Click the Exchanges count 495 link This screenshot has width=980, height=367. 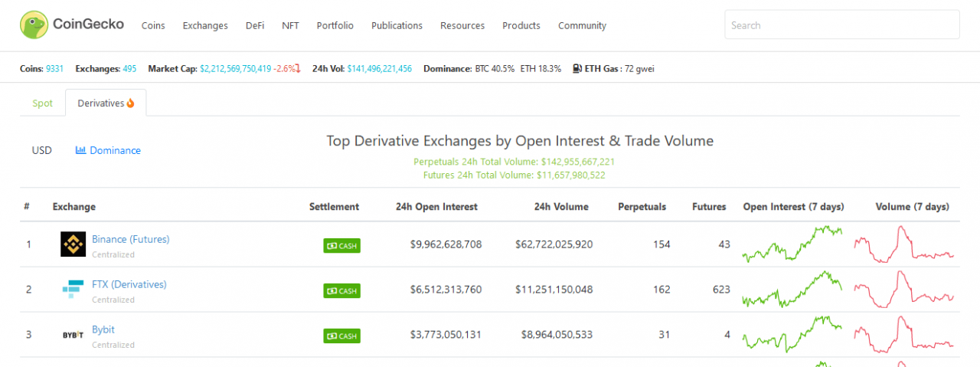pyautogui.click(x=129, y=69)
